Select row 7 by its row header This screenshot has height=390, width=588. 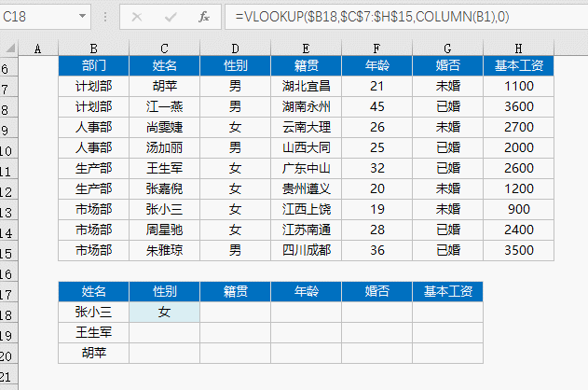[7, 86]
